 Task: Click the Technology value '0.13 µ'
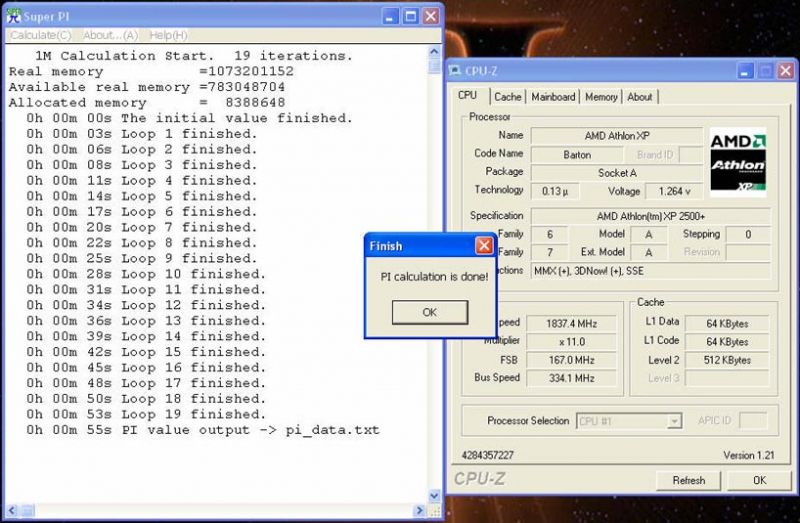coord(555,191)
